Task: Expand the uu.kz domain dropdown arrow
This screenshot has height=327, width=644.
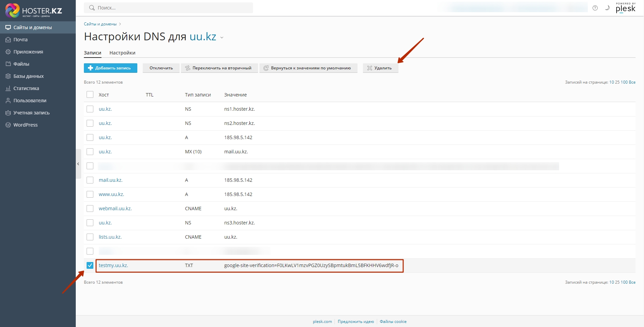Action: (x=222, y=38)
